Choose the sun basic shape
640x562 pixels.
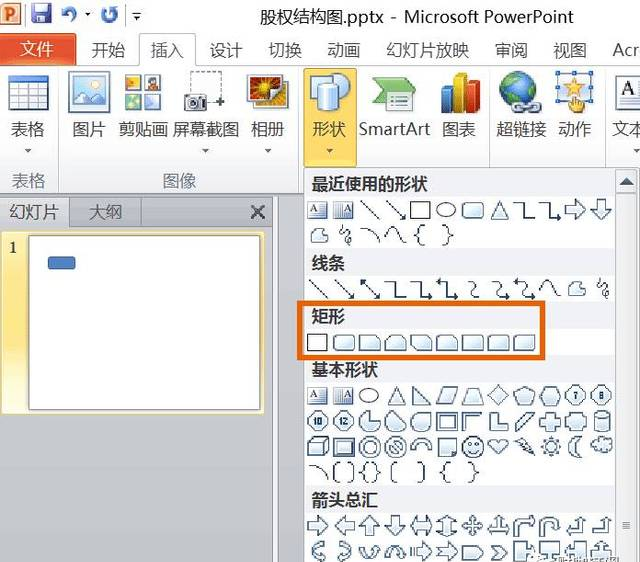[x=551, y=446]
